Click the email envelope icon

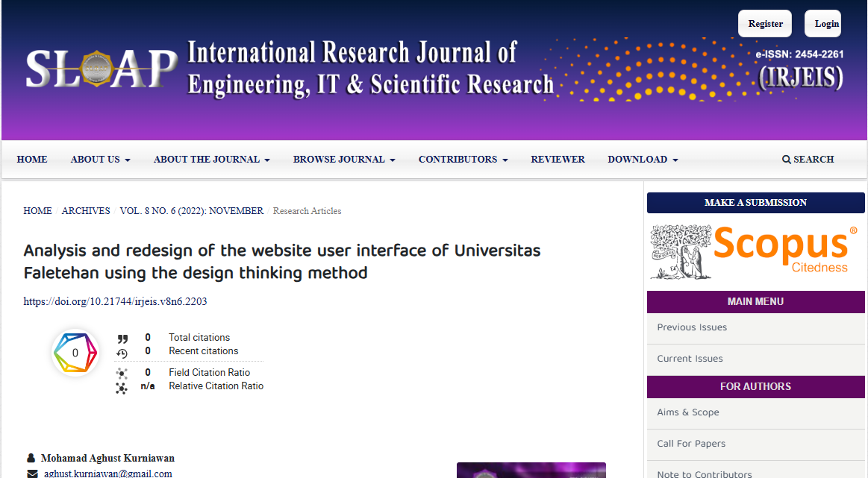(33, 474)
